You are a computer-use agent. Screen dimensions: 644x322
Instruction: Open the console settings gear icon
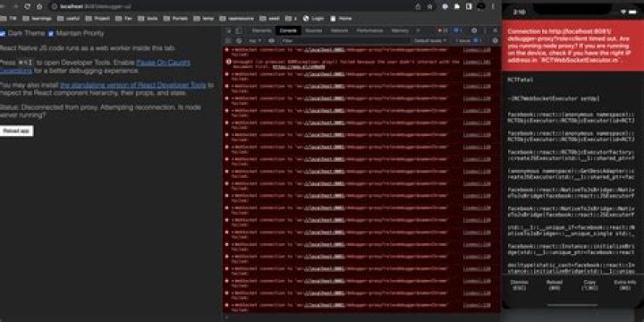(495, 40)
